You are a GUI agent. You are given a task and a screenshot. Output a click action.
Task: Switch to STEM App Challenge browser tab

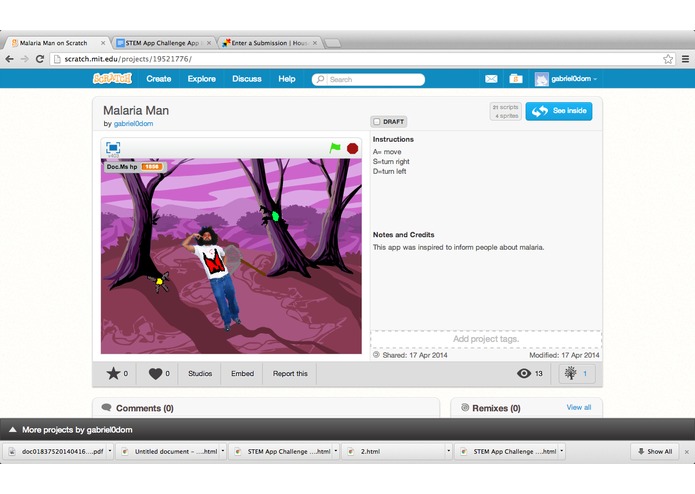pyautogui.click(x=162, y=43)
